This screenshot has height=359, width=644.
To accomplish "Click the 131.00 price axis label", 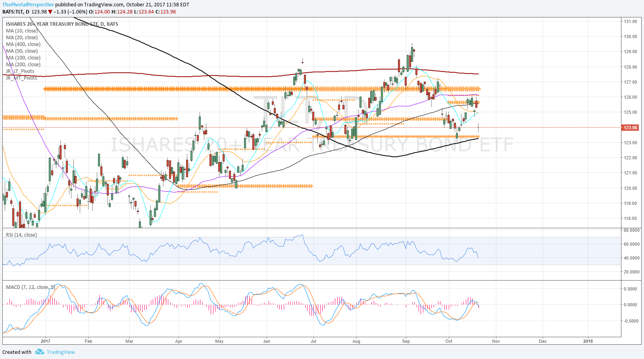I will (x=631, y=21).
